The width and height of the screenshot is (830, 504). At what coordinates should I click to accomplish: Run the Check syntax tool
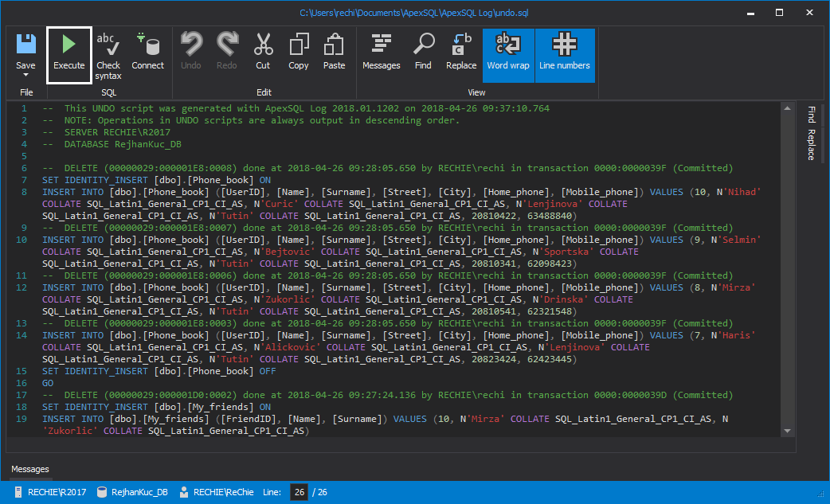(x=108, y=54)
